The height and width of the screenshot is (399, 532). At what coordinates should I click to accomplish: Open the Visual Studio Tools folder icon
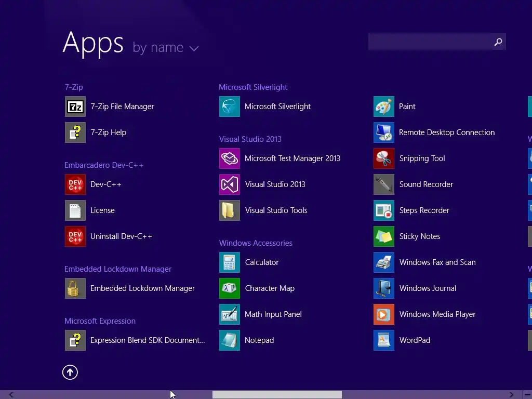(229, 210)
